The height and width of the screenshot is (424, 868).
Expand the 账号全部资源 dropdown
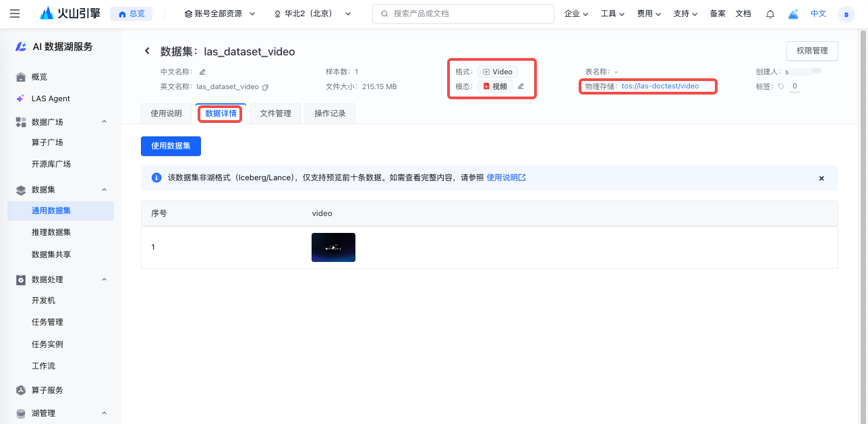pos(220,14)
